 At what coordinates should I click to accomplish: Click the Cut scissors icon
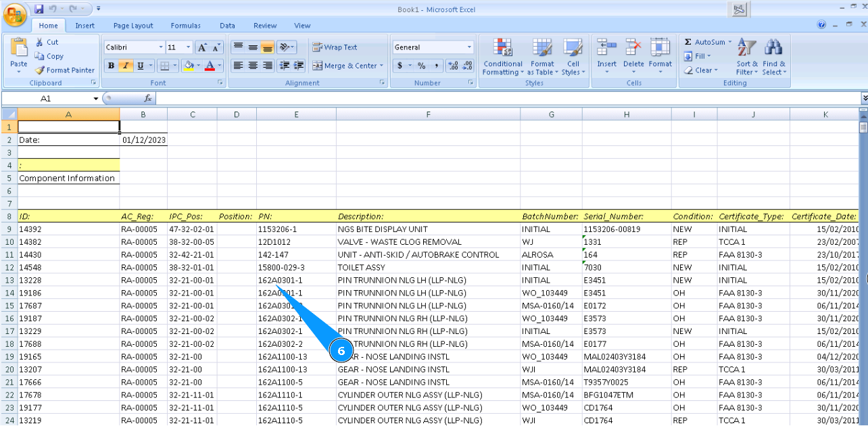(x=40, y=42)
